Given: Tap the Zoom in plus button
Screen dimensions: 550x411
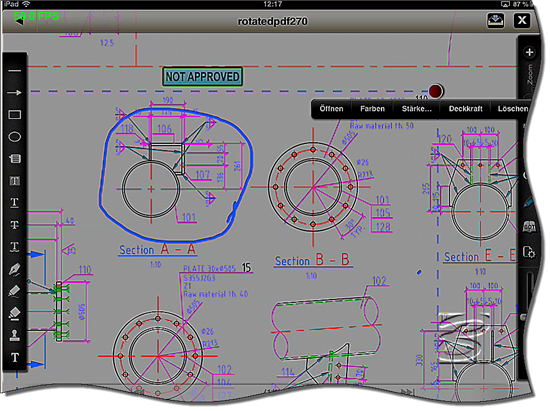Looking at the screenshot, I should pyautogui.click(x=529, y=52).
